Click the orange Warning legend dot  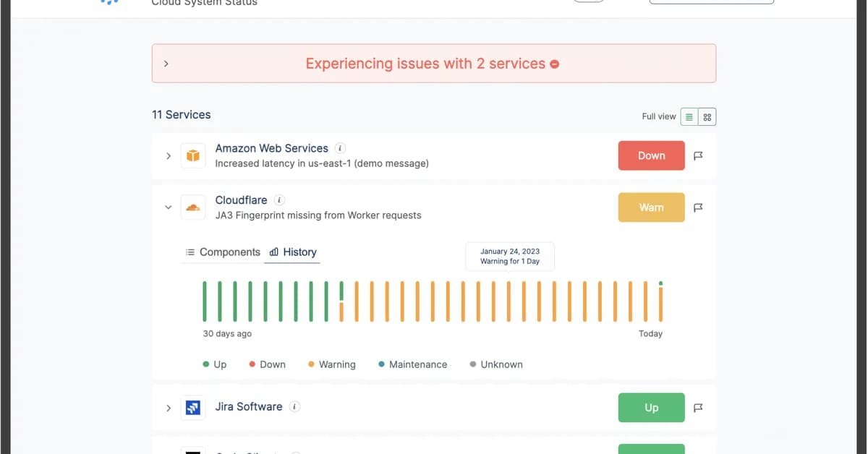[311, 364]
